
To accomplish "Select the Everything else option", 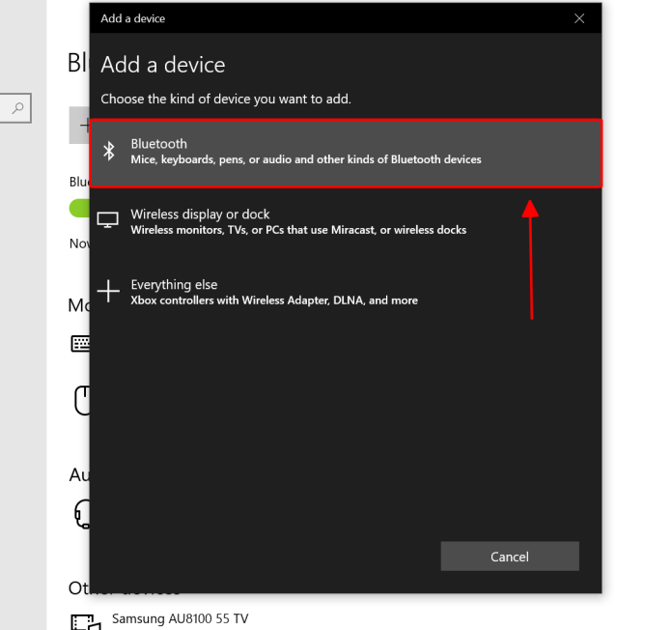I will pyautogui.click(x=174, y=285).
